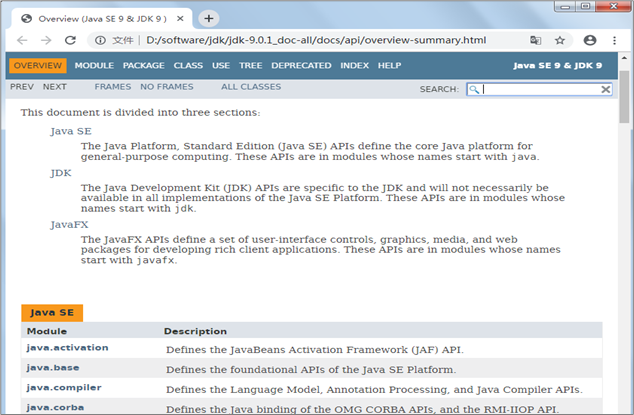Open the Chrome three-dot menu
The height and width of the screenshot is (415, 634).
613,40
